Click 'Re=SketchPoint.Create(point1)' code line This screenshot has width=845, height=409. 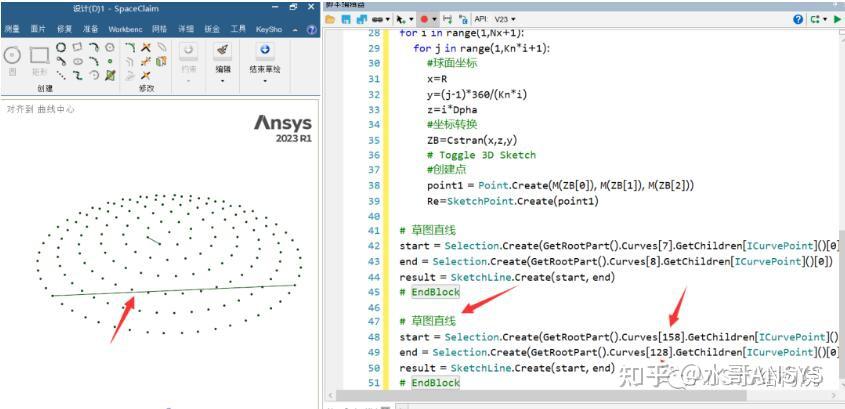tap(512, 201)
